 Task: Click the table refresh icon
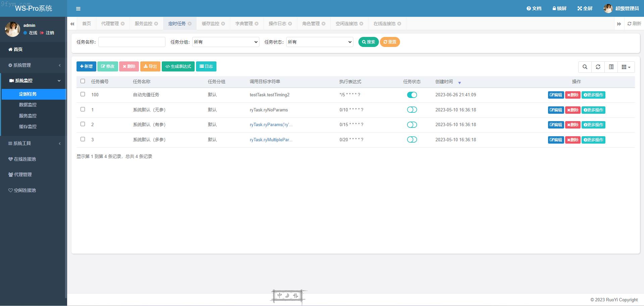pyautogui.click(x=598, y=67)
